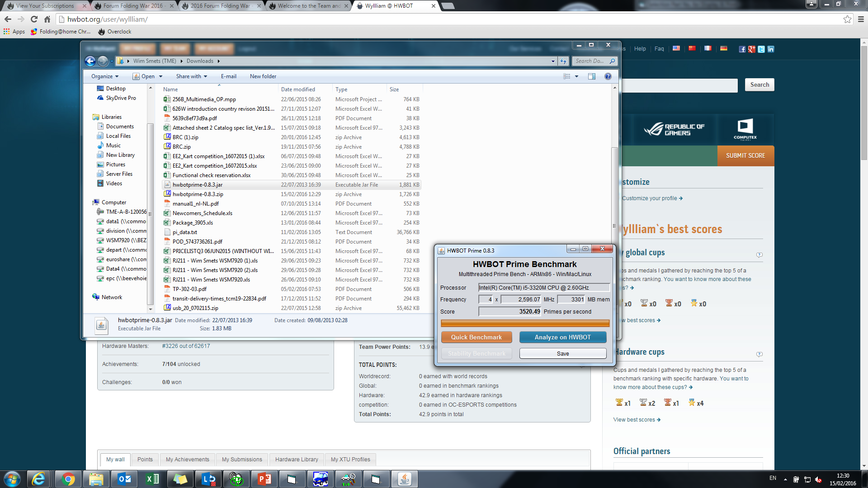Open the Computex partner logo

pyautogui.click(x=745, y=130)
